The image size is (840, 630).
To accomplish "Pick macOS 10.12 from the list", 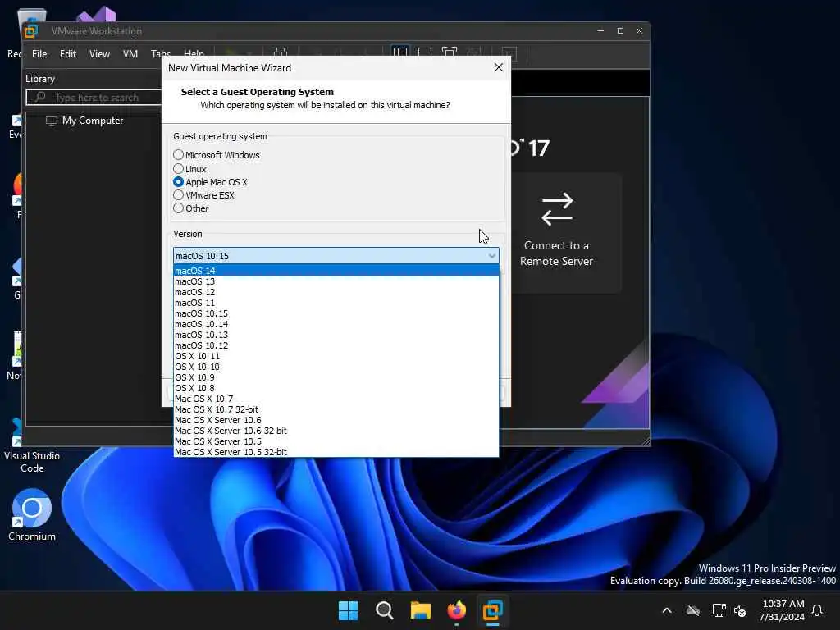I will (x=336, y=345).
